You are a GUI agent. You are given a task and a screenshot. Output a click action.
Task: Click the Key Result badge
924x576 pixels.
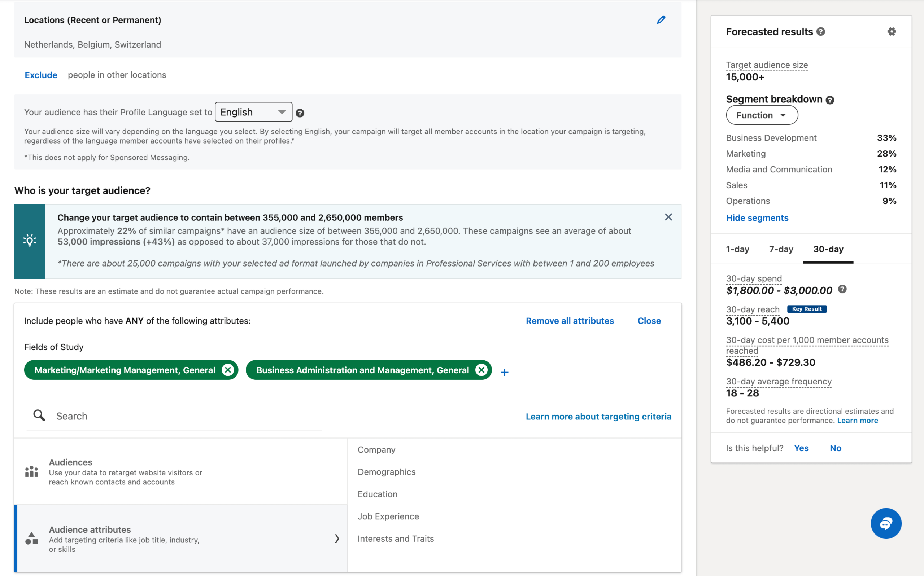coord(807,309)
